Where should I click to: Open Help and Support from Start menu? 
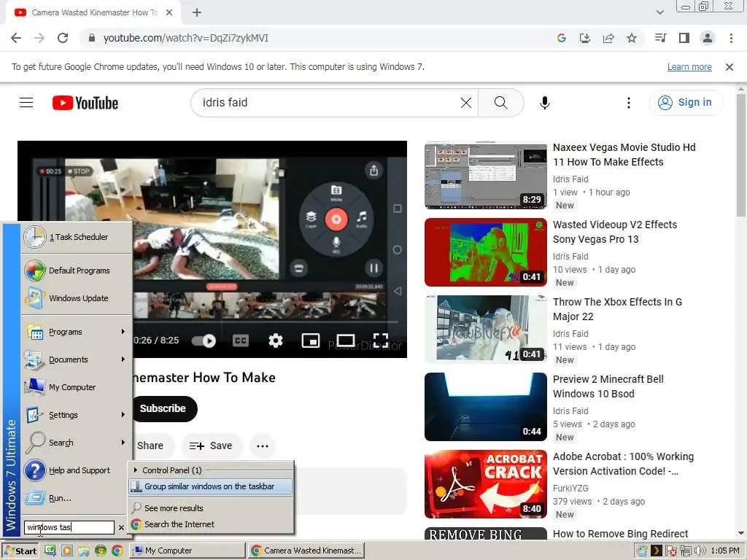(76, 470)
